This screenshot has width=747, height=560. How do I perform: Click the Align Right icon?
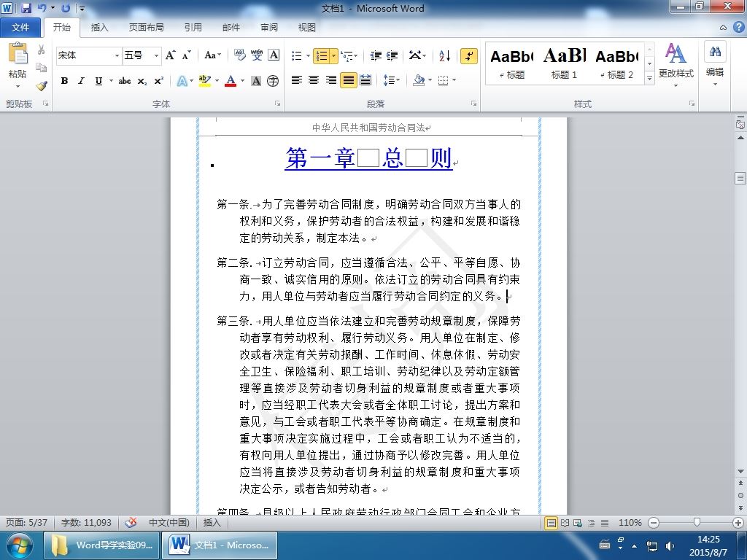click(330, 80)
